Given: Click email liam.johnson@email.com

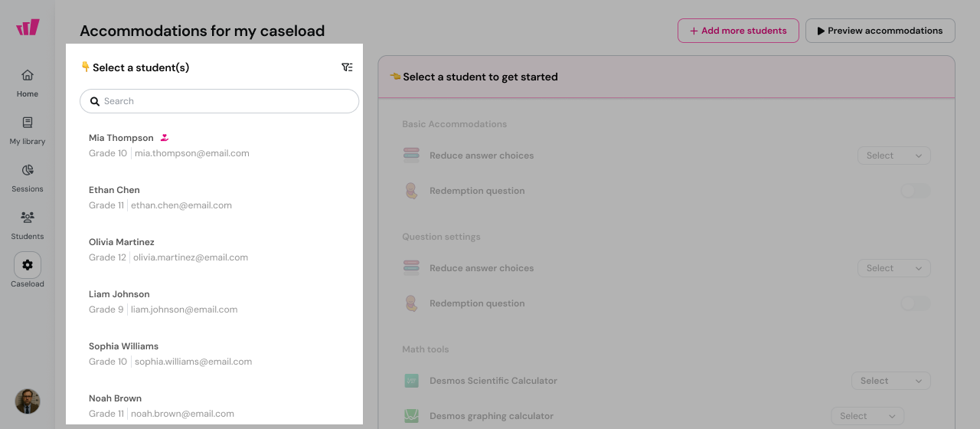Looking at the screenshot, I should pyautogui.click(x=183, y=309).
